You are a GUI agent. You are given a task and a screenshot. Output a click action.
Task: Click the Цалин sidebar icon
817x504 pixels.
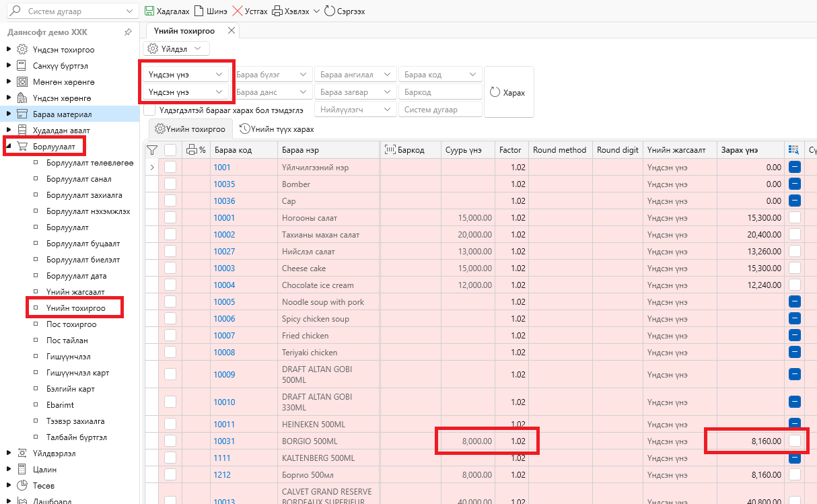coord(22,470)
